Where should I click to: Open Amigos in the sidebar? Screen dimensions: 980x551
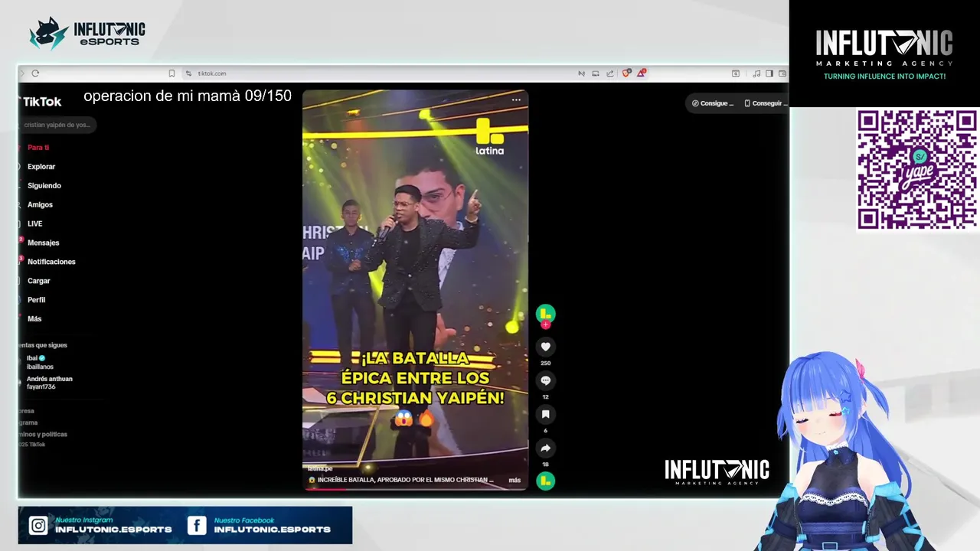40,204
